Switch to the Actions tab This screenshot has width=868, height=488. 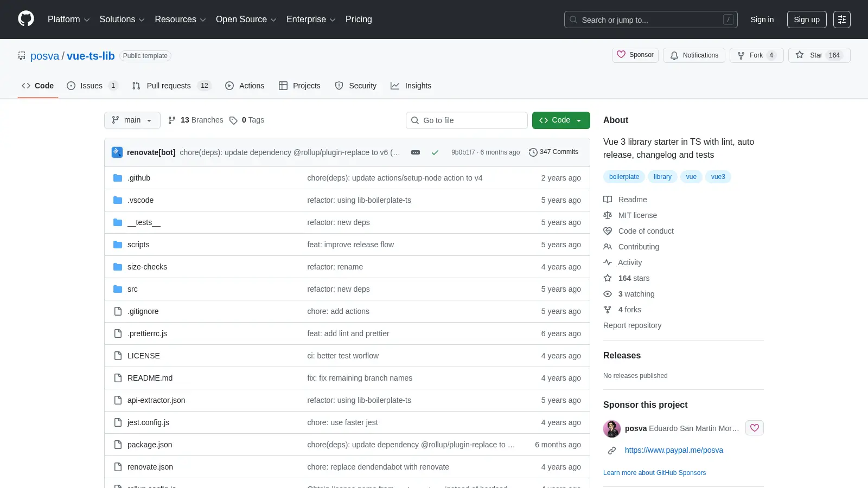[x=245, y=86]
